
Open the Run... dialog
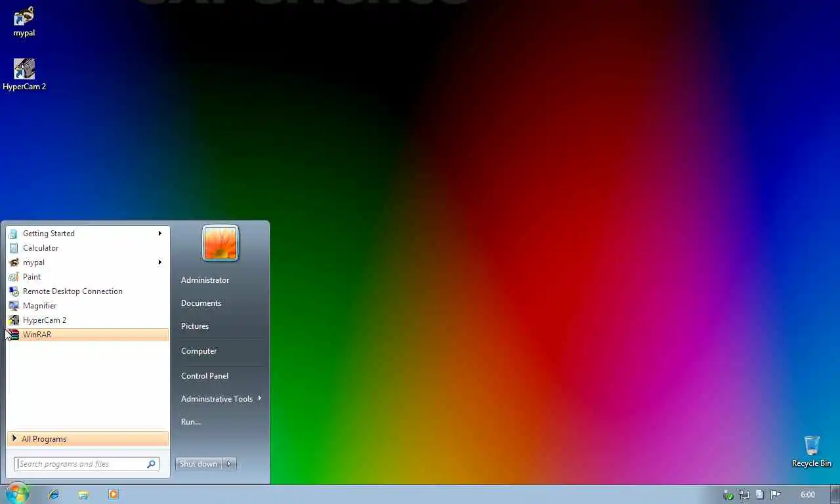click(191, 422)
